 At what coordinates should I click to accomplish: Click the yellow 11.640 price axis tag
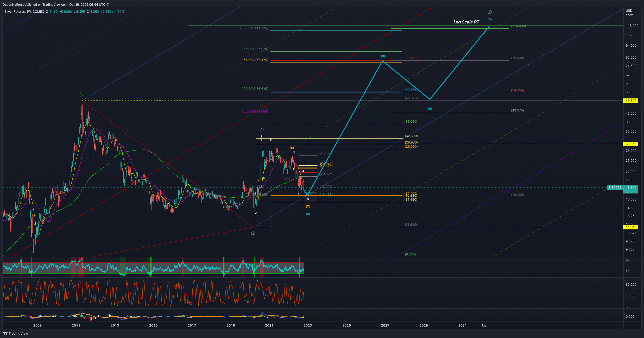click(631, 227)
